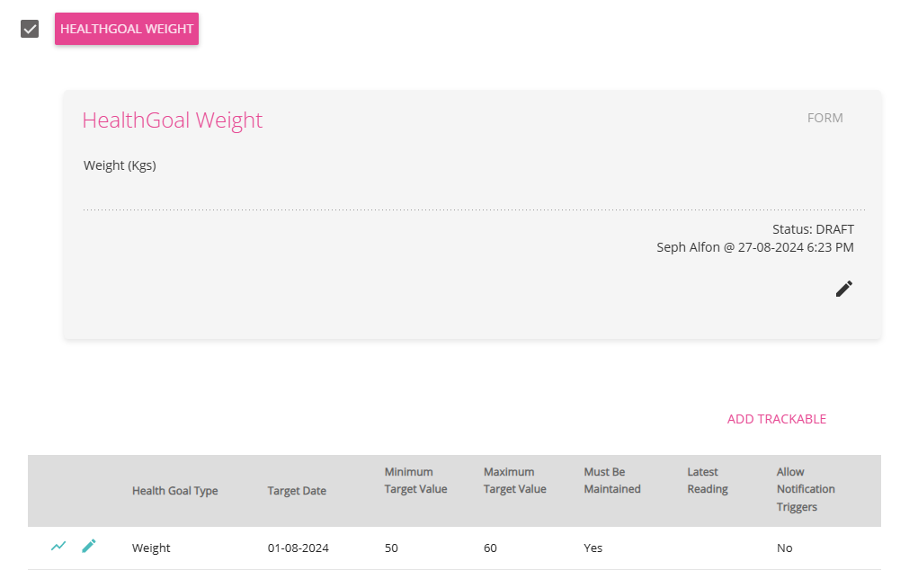Click Allow Notification Triggers column header
Viewport: 918px width, 588px height.
tap(806, 489)
